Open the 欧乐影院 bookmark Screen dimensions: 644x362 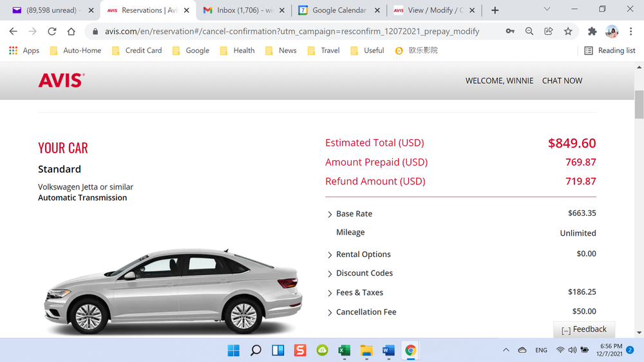click(x=417, y=50)
